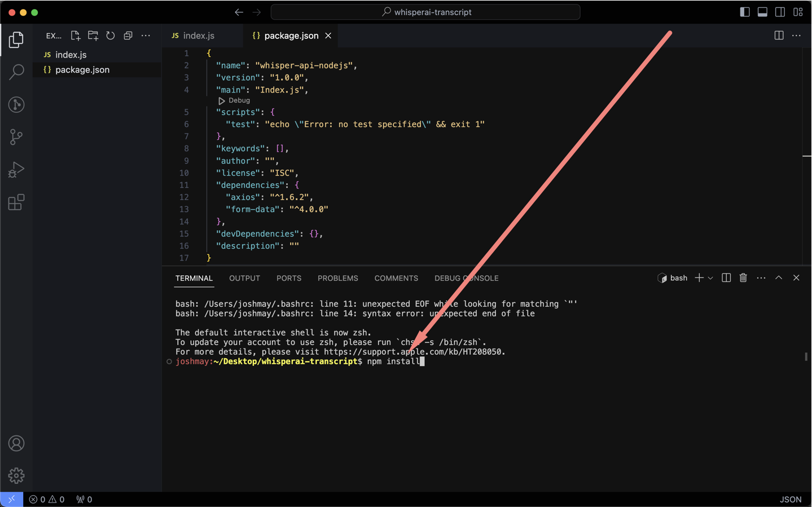Select package.json in the Explorer tree
Image resolution: width=812 pixels, height=507 pixels.
tap(97, 70)
